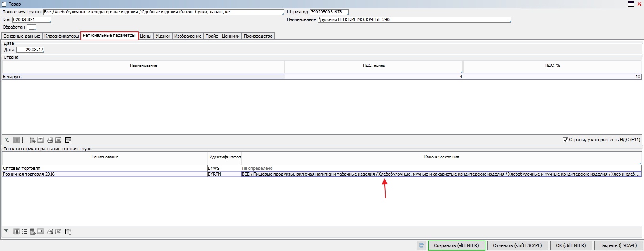644x251 pixels.
Task: Add a filter in the statistical groups toolbar
Action: [x=6, y=232]
